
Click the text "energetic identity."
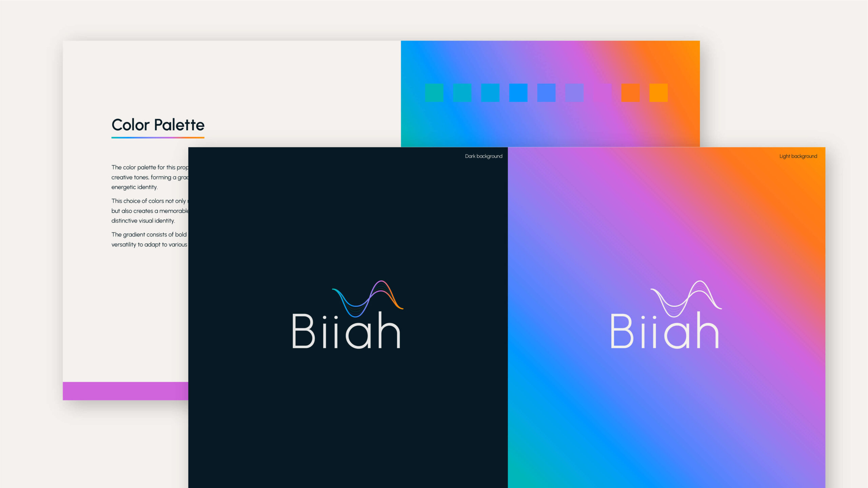(x=135, y=187)
